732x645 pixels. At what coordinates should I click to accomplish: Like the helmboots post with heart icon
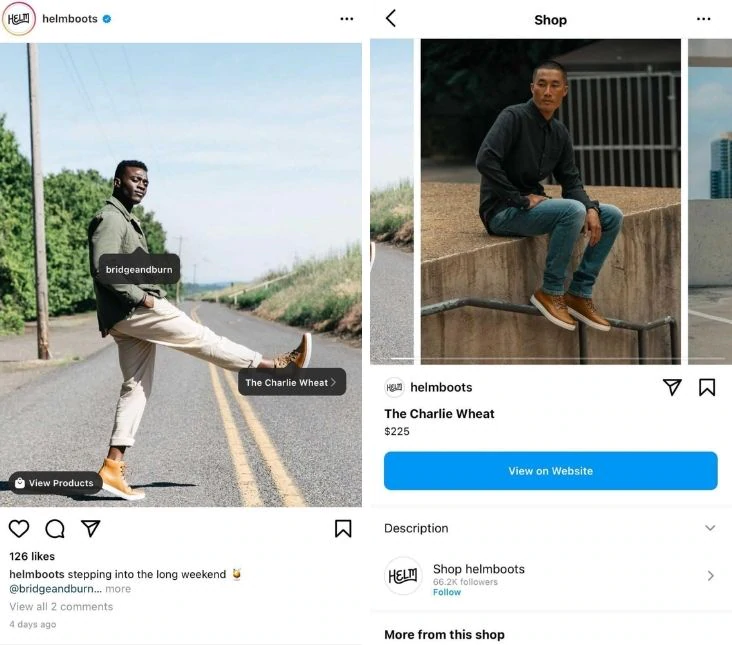[x=19, y=528]
